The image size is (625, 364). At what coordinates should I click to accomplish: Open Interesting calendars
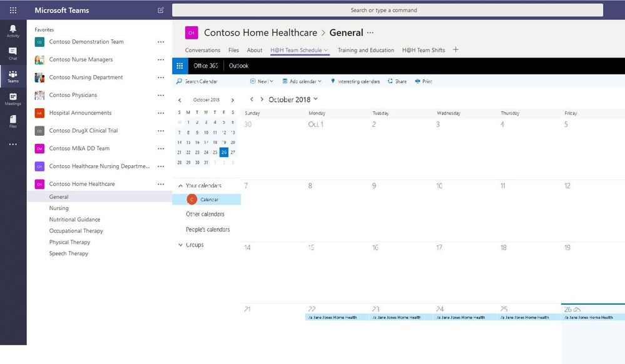coord(355,81)
